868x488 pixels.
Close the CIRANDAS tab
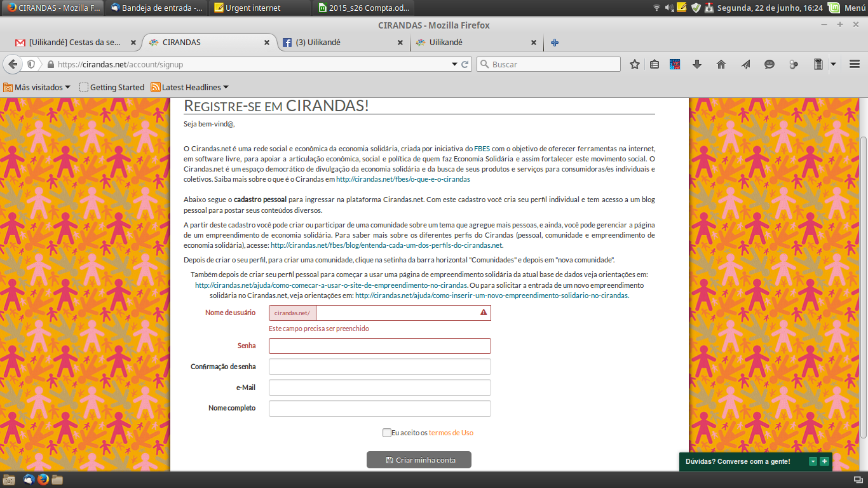[266, 43]
